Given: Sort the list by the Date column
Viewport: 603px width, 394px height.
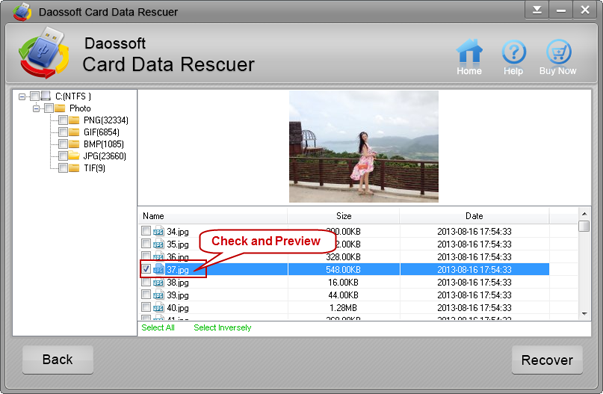Looking at the screenshot, I should click(474, 216).
